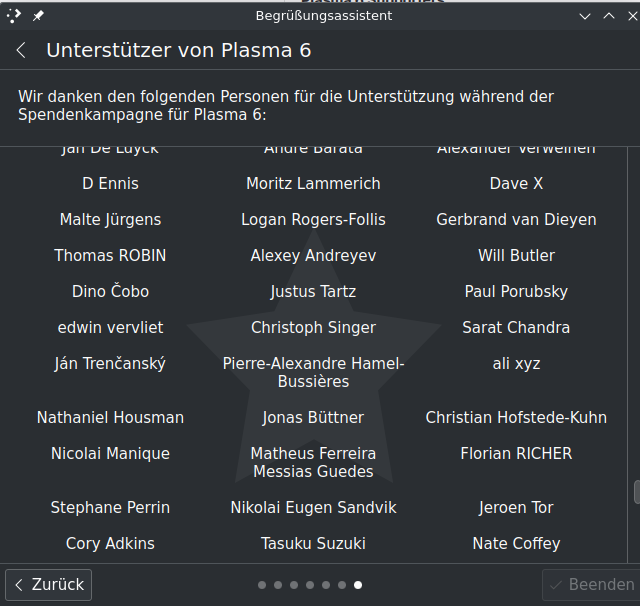Click the pin icon in the title bar
640x606 pixels.
[38, 15]
